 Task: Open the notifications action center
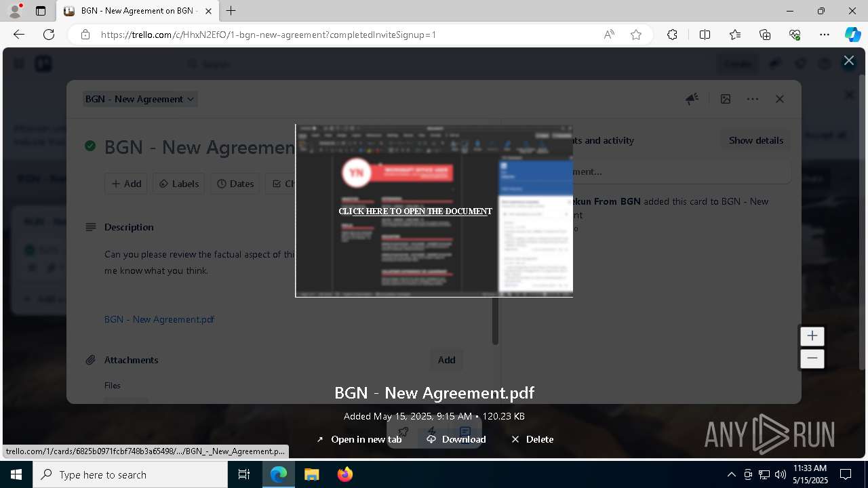click(846, 474)
